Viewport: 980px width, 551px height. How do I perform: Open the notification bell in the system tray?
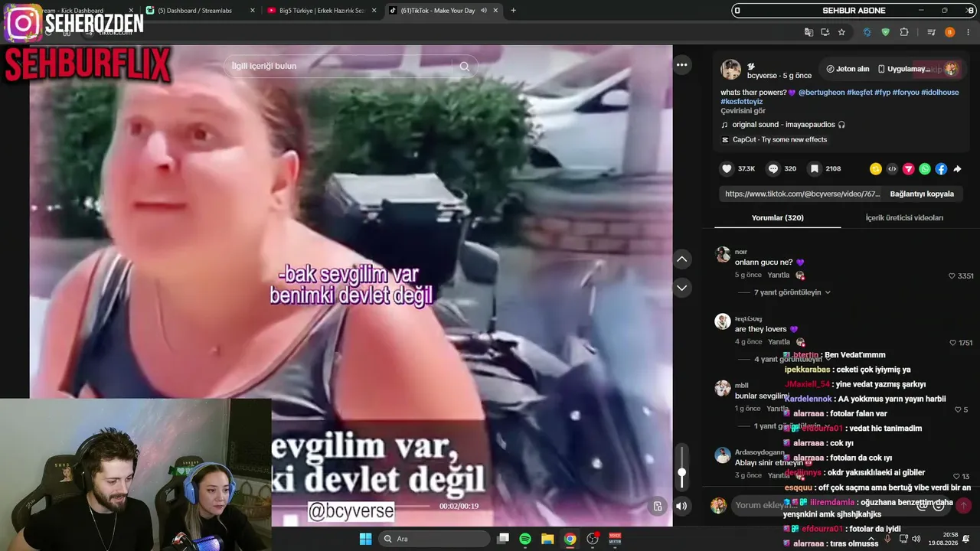(x=966, y=539)
